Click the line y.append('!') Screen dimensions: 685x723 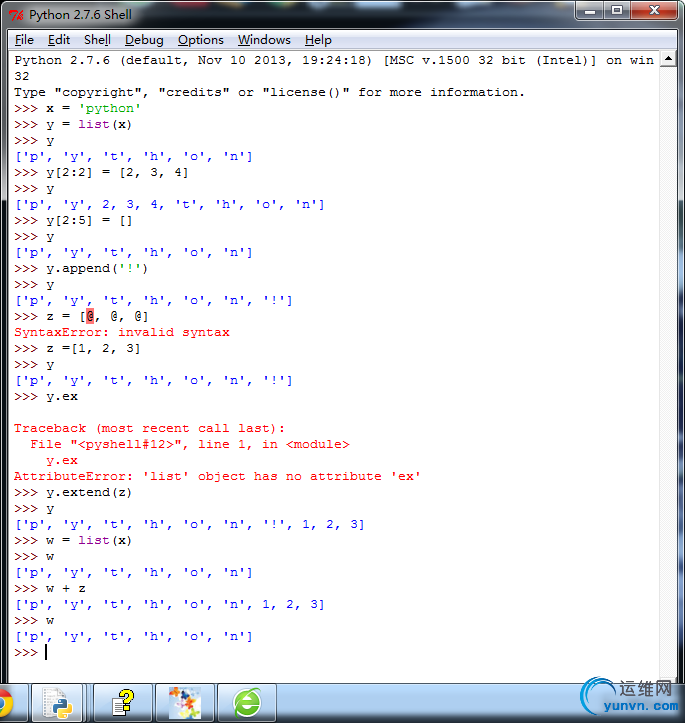click(81, 269)
